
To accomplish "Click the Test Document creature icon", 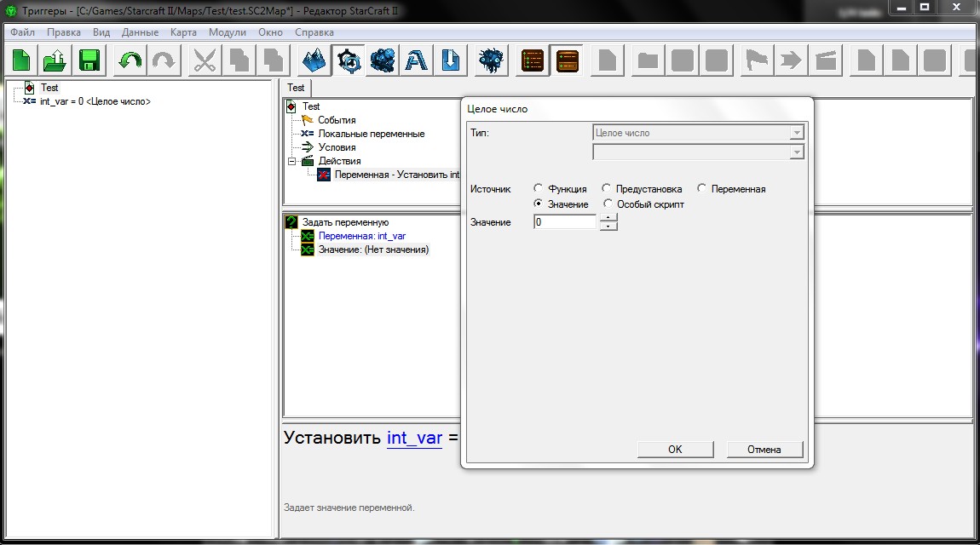I will [x=491, y=60].
